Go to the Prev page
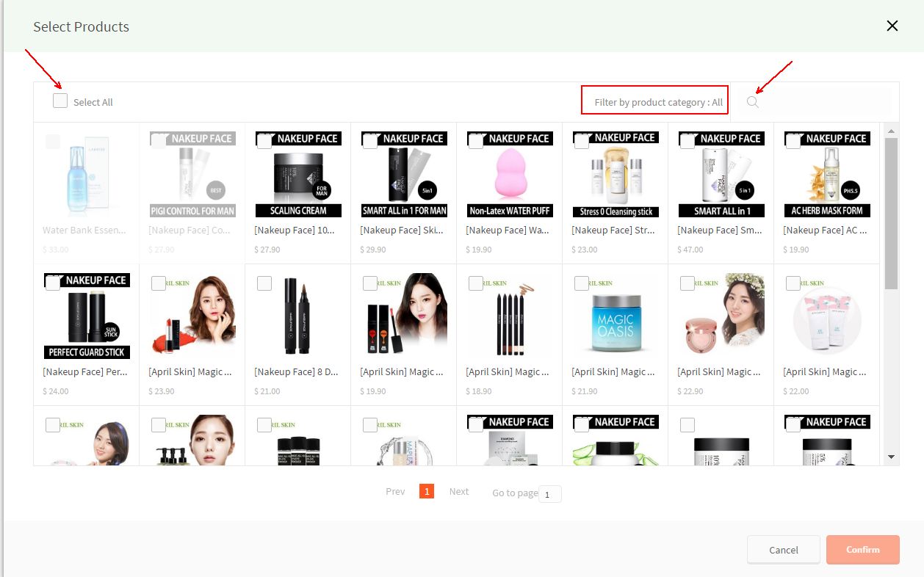The width and height of the screenshot is (924, 577). [395, 492]
